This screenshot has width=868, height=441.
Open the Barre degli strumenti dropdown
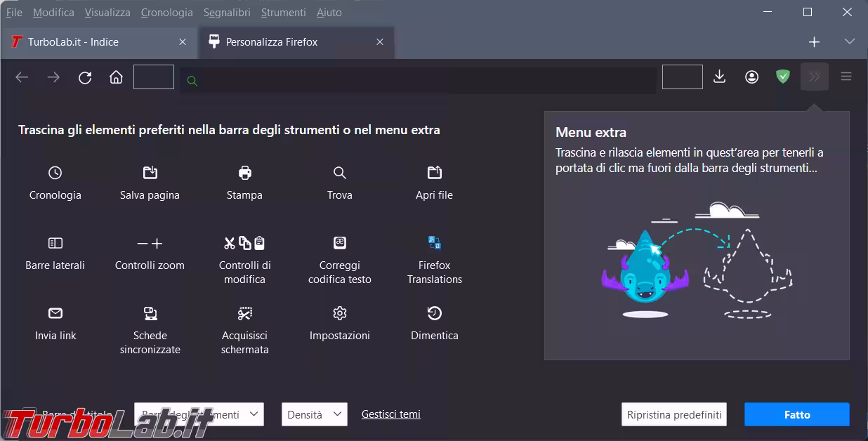[x=199, y=414]
